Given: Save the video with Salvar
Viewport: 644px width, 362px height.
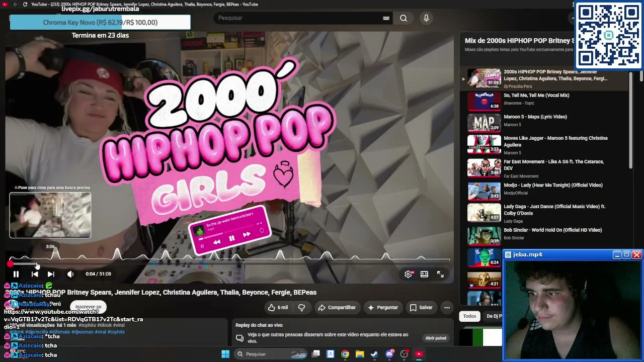Looking at the screenshot, I should pyautogui.click(x=421, y=308).
